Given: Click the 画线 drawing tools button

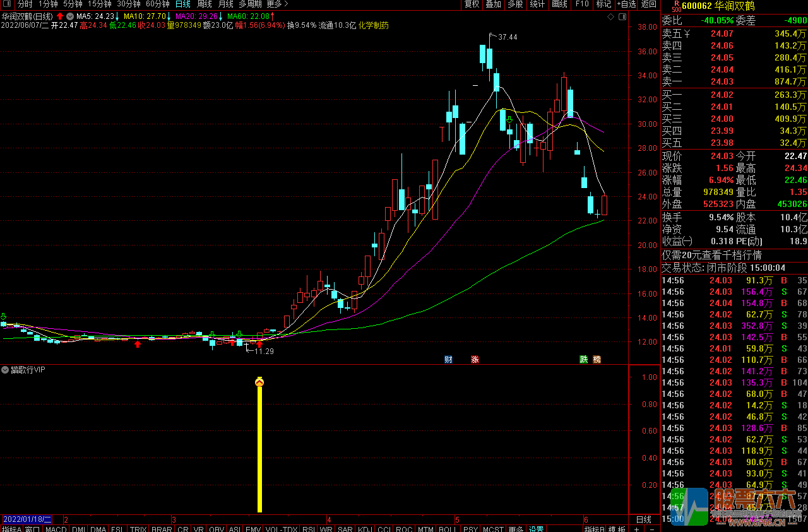Looking at the screenshot, I should pyautogui.click(x=559, y=4).
